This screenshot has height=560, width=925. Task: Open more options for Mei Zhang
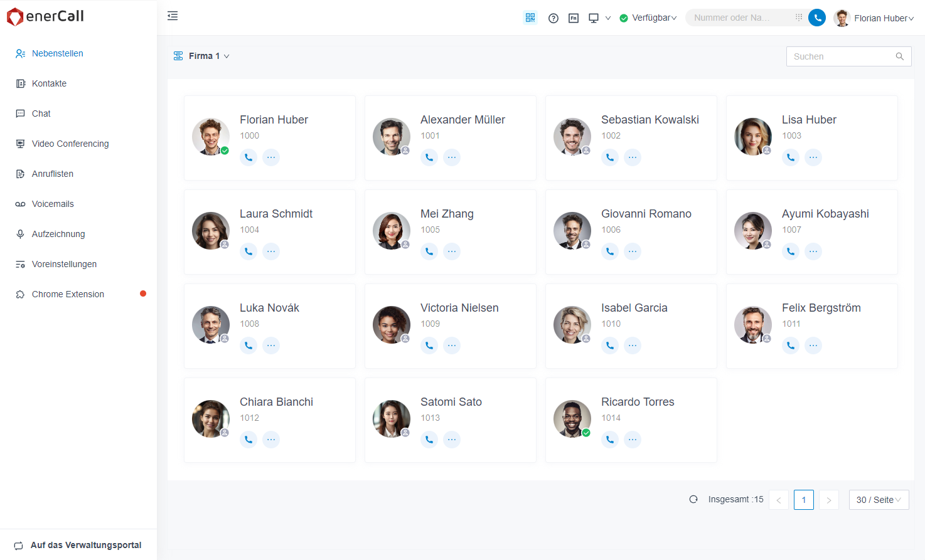(x=452, y=251)
